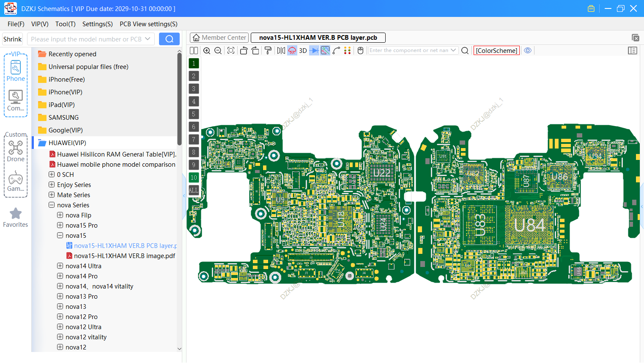The width and height of the screenshot is (644, 363).
Task: Select PCB layer 5
Action: coord(194,114)
